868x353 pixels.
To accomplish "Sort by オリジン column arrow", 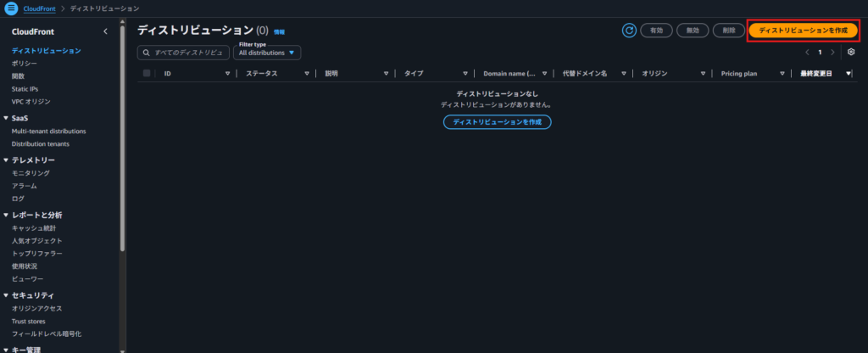I will (x=703, y=73).
